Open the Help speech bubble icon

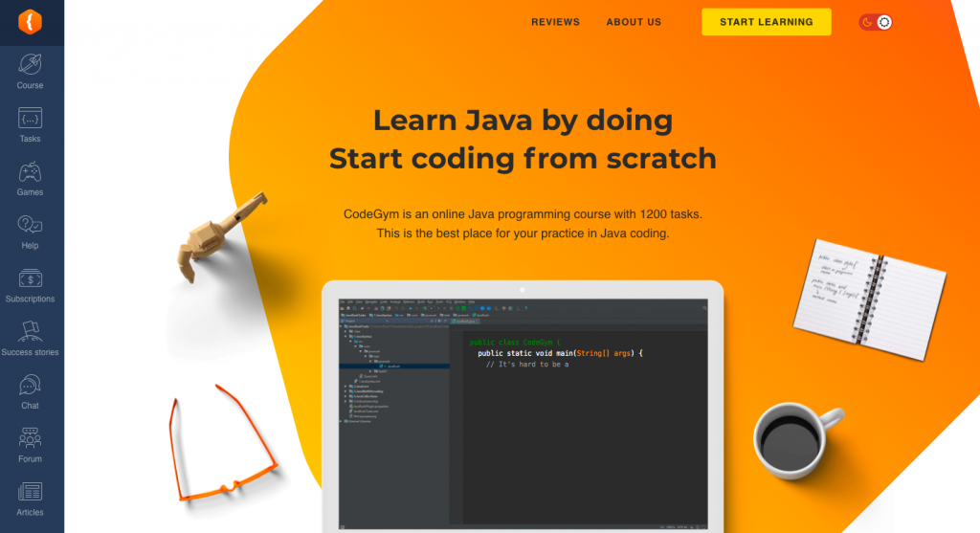tap(31, 226)
